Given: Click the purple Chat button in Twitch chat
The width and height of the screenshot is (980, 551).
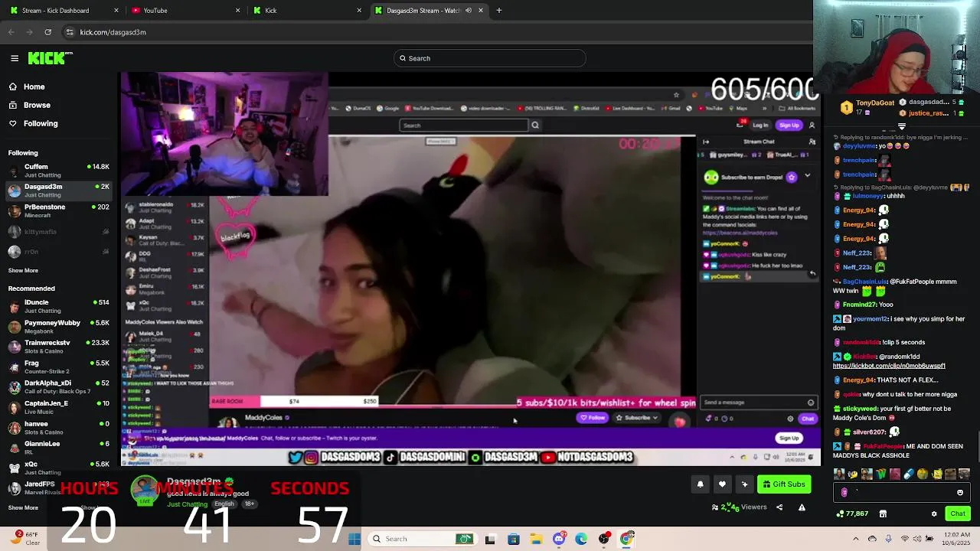Looking at the screenshot, I should point(808,419).
